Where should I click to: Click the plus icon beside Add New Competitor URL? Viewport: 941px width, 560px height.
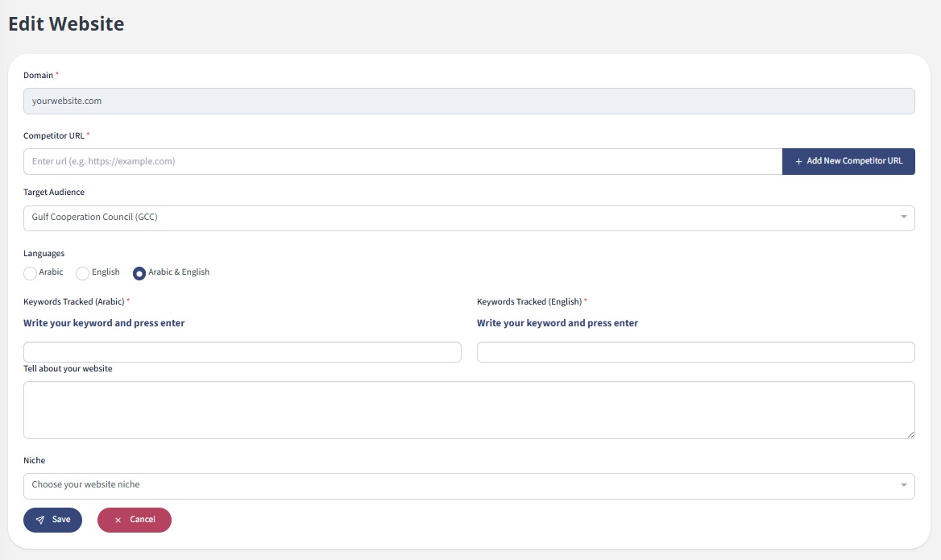(x=798, y=162)
